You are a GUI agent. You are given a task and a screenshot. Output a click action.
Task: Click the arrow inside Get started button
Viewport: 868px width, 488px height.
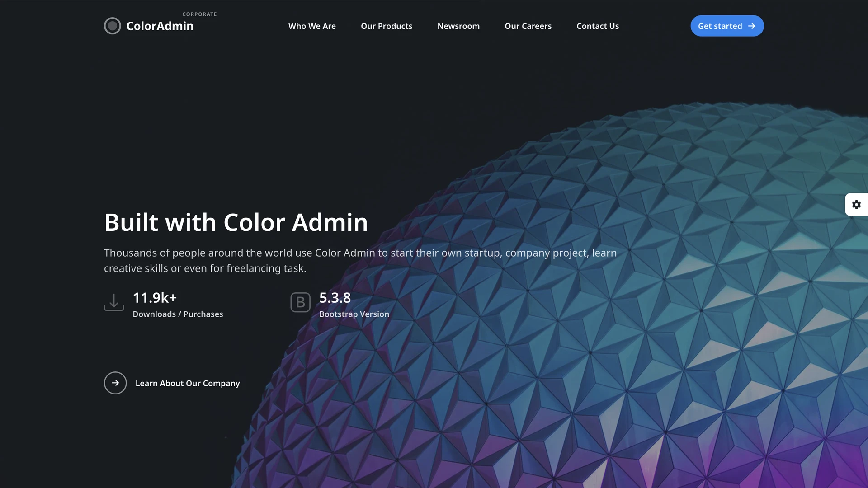[x=751, y=26]
